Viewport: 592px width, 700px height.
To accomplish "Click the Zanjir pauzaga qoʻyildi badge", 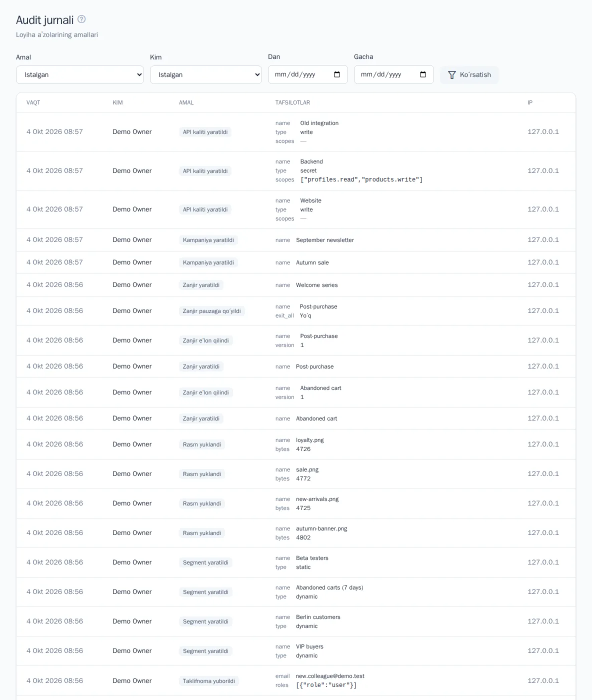I will click(x=212, y=311).
